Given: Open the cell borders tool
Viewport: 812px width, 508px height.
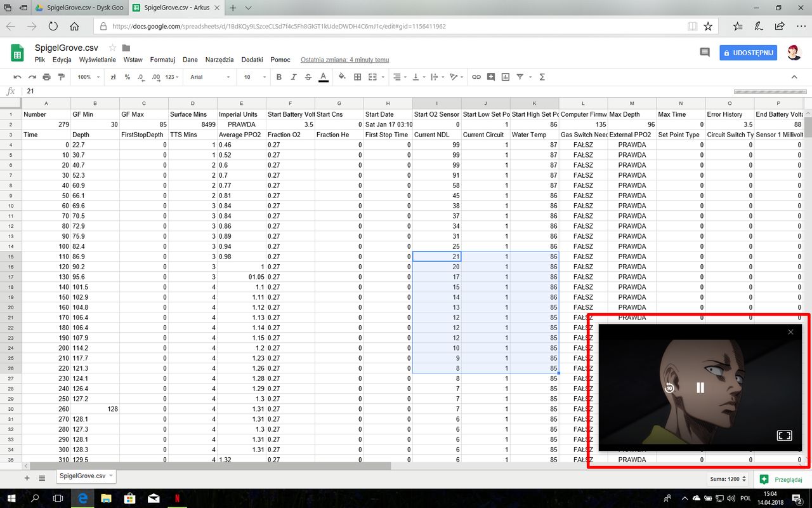Looking at the screenshot, I should click(x=357, y=77).
